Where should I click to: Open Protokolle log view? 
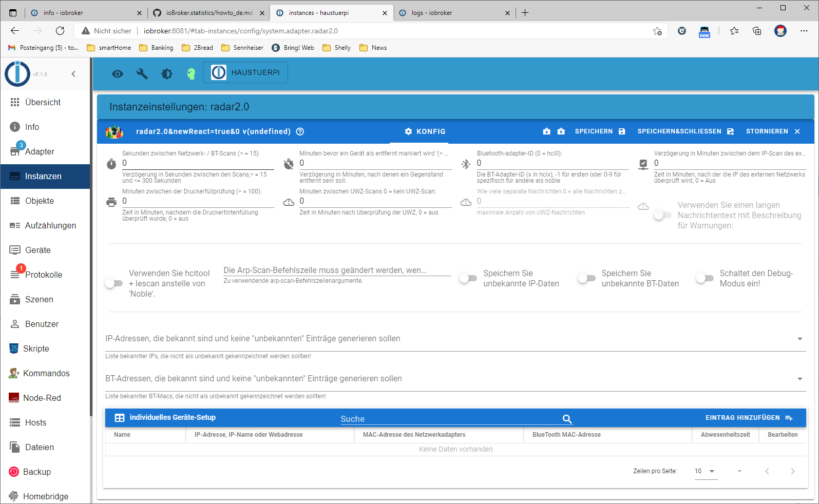coord(45,275)
